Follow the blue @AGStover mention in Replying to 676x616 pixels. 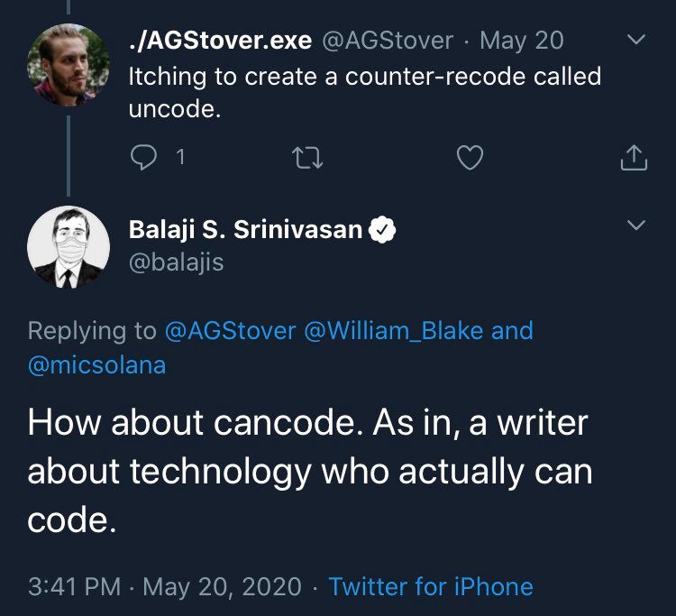(231, 331)
